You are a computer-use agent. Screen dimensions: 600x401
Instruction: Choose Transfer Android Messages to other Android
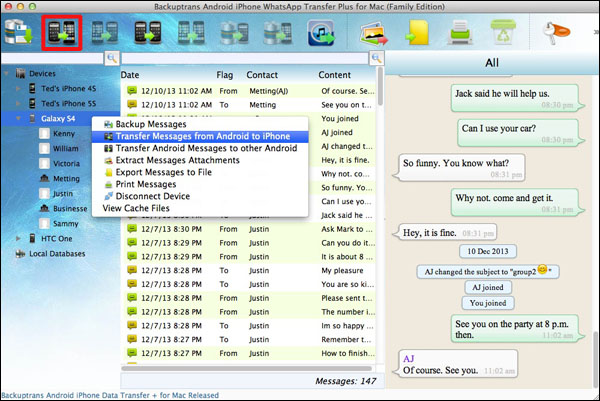(200, 148)
